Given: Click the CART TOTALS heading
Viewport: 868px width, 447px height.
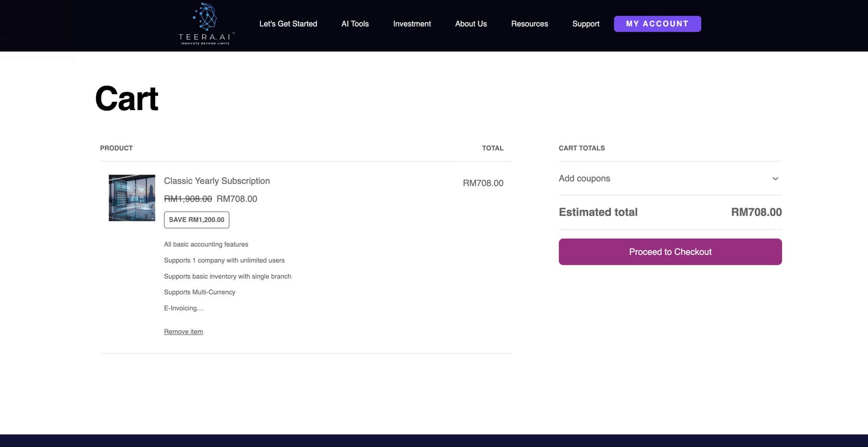Looking at the screenshot, I should [x=582, y=148].
